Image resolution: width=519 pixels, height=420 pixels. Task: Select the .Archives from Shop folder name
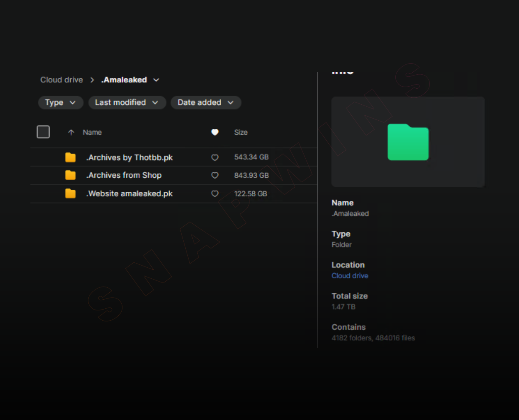click(124, 175)
